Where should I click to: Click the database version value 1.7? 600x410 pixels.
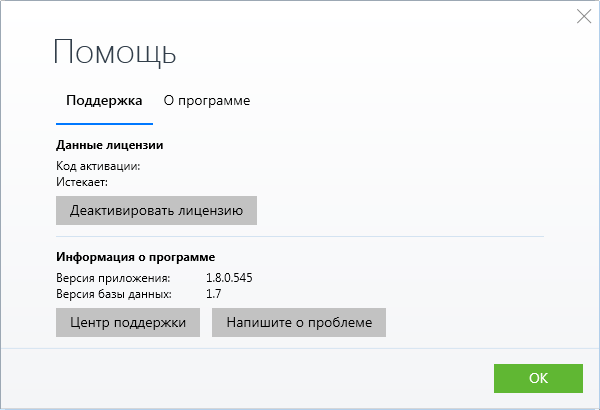click(213, 294)
